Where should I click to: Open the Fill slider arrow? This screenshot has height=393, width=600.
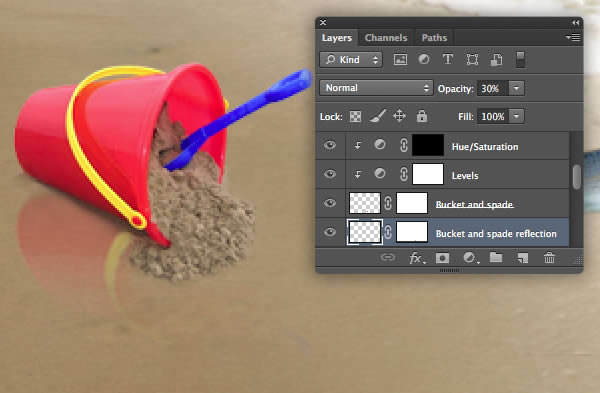[x=516, y=116]
